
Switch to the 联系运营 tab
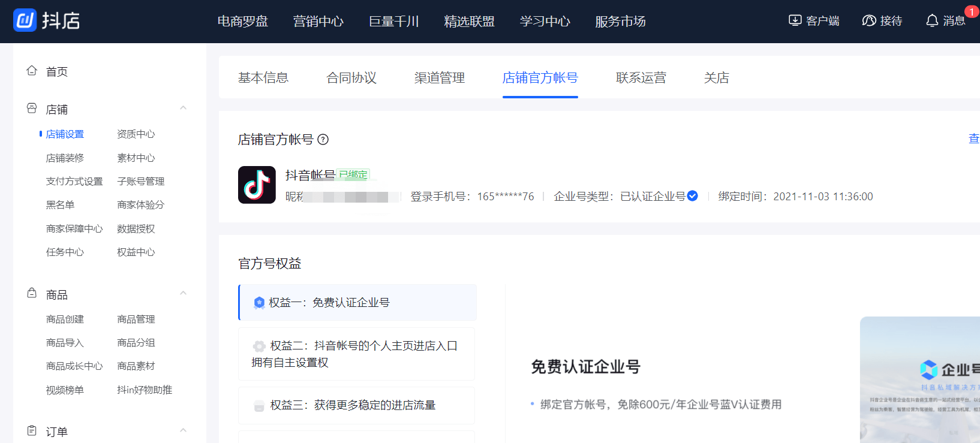[x=641, y=77]
